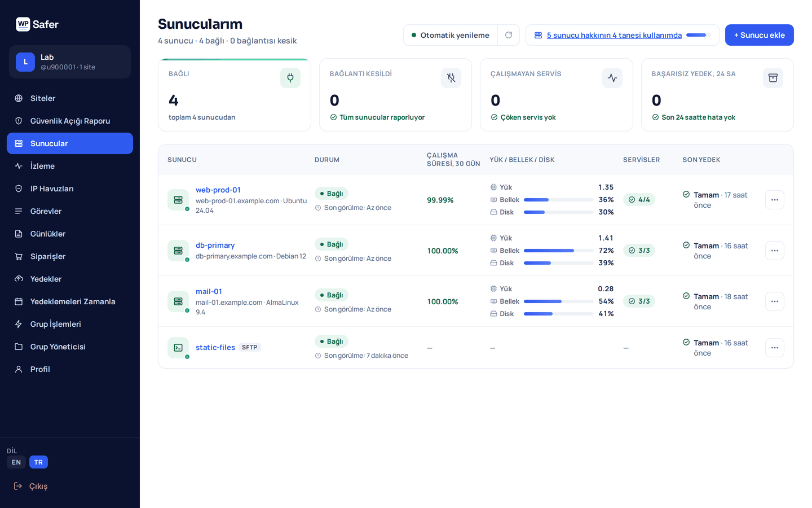Viewport: 812px width, 508px height.
Task: Click the terminal icon for static-files
Action: (178, 348)
